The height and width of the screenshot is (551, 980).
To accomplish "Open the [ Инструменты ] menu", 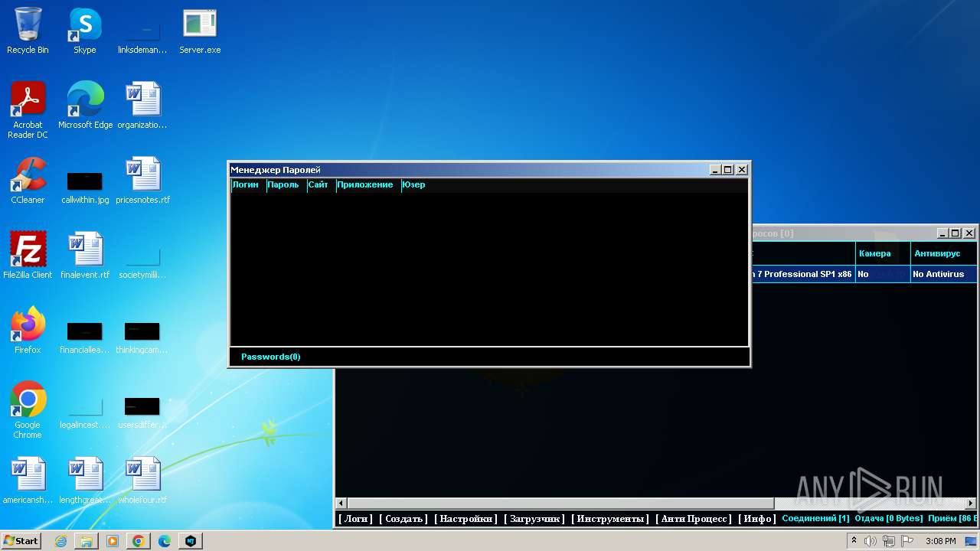I will (x=610, y=519).
